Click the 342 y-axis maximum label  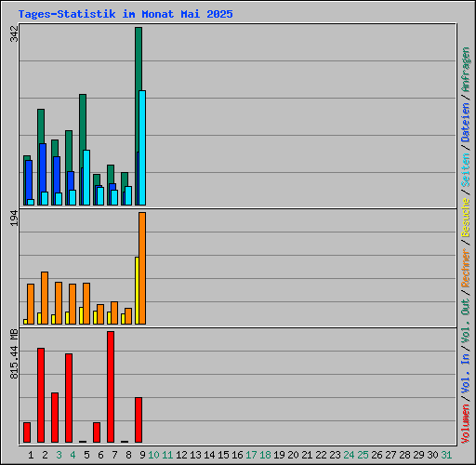click(x=14, y=34)
